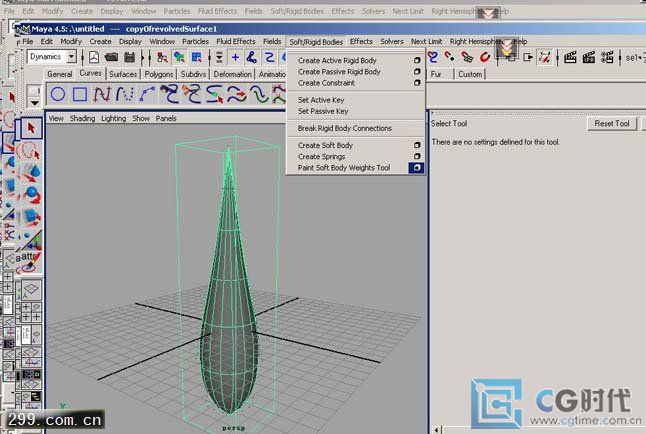Open the viewport Shading menu

pyautogui.click(x=82, y=118)
